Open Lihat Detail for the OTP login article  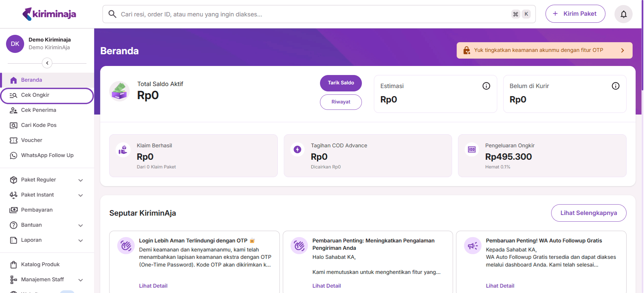[x=153, y=286]
